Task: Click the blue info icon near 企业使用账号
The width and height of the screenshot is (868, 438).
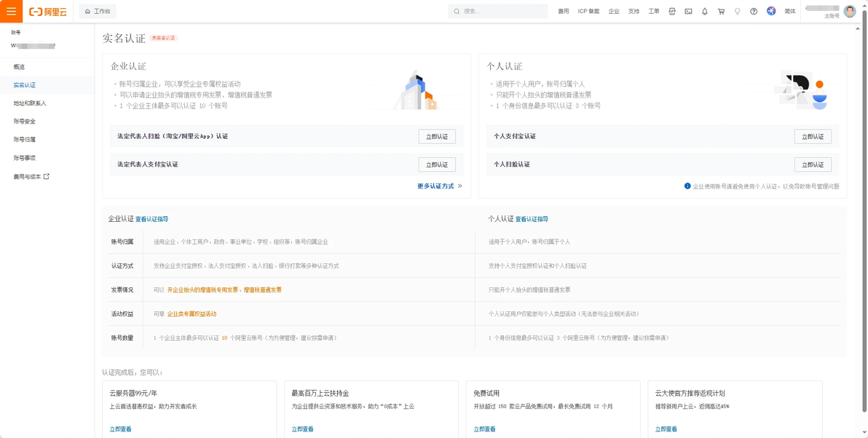Action: pos(687,186)
